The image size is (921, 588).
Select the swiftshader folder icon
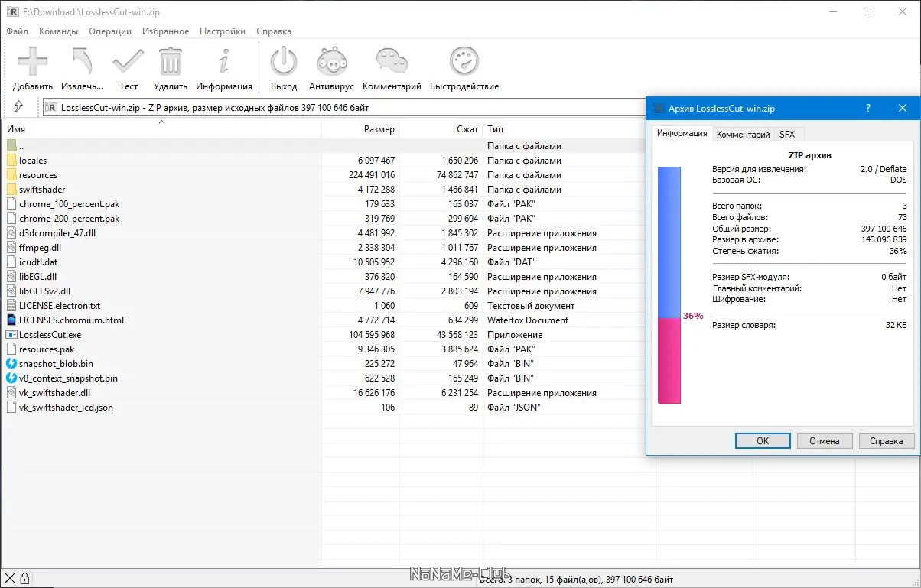tap(11, 190)
